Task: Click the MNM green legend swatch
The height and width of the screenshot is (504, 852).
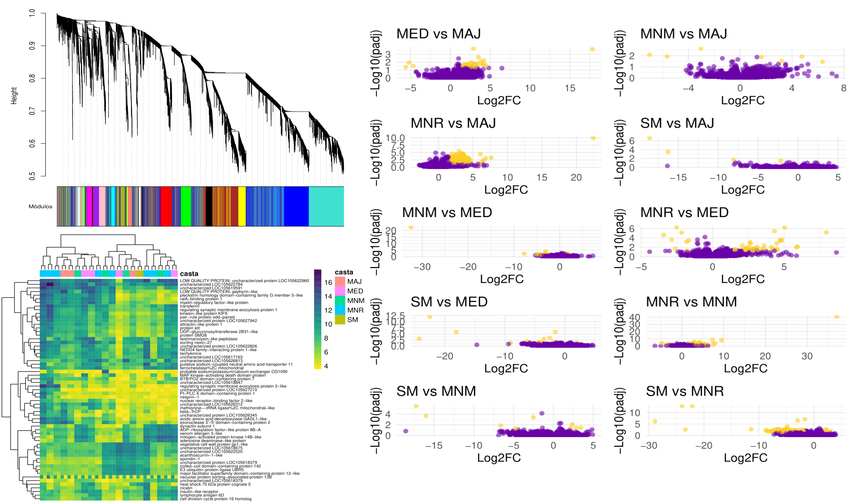Action: [x=340, y=301]
